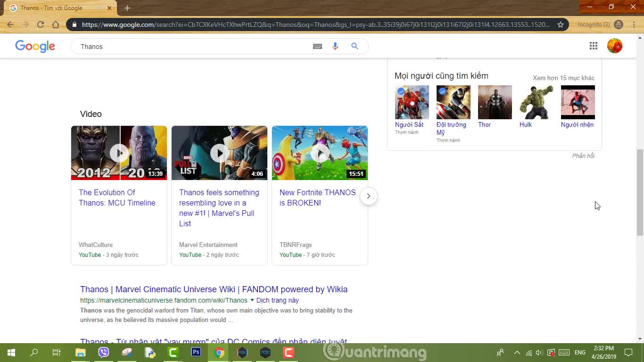
Task: Bookmark this page with the star icon
Action: (x=561, y=25)
